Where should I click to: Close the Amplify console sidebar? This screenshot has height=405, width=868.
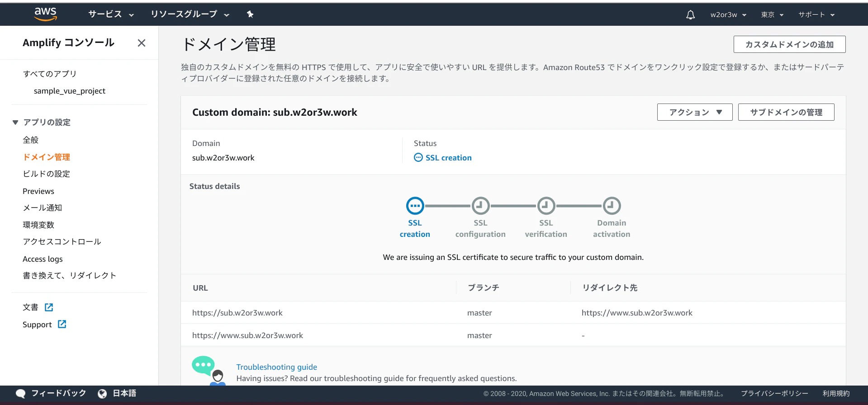[142, 43]
